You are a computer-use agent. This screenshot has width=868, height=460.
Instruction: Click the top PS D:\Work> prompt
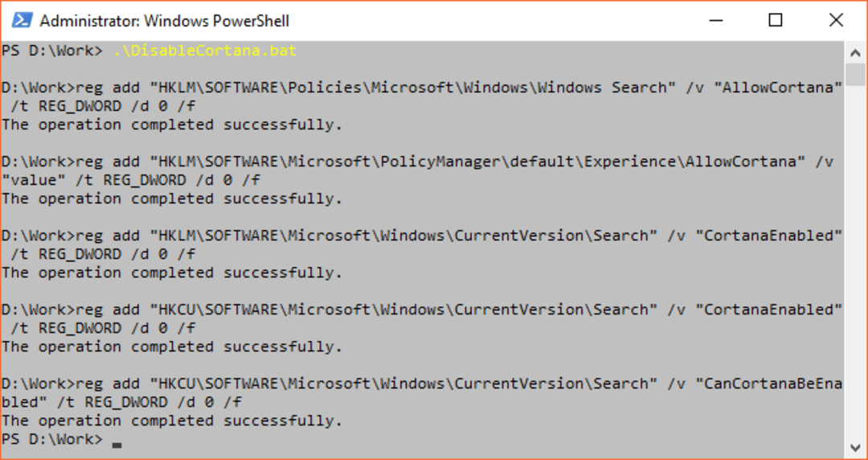coord(52,51)
